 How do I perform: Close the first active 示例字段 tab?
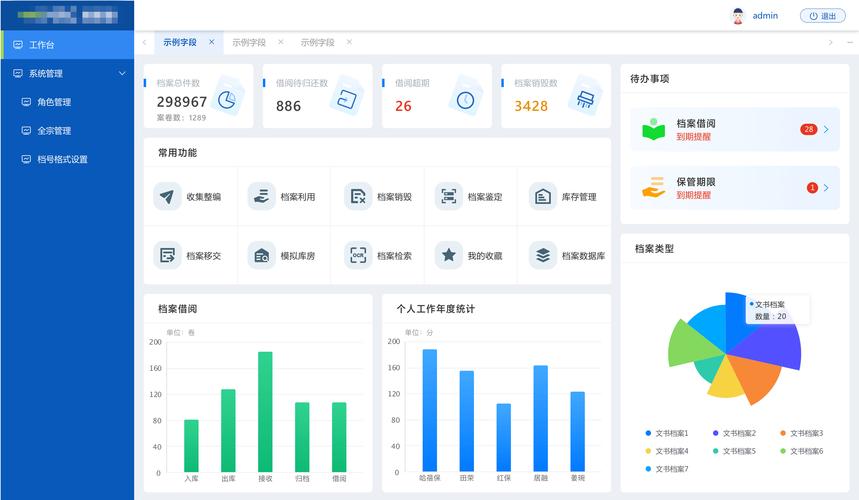coord(211,42)
